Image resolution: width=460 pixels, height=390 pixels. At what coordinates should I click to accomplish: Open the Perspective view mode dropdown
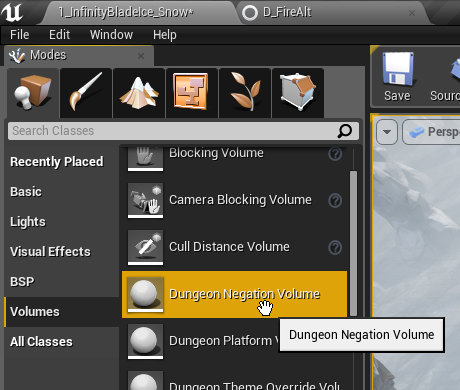pyautogui.click(x=432, y=132)
